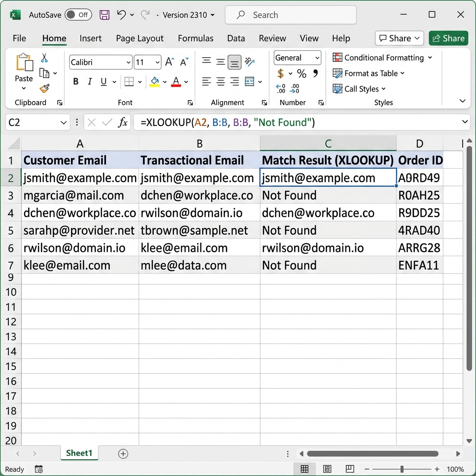Apply Percent Style format
The width and height of the screenshot is (476, 476).
(301, 73)
